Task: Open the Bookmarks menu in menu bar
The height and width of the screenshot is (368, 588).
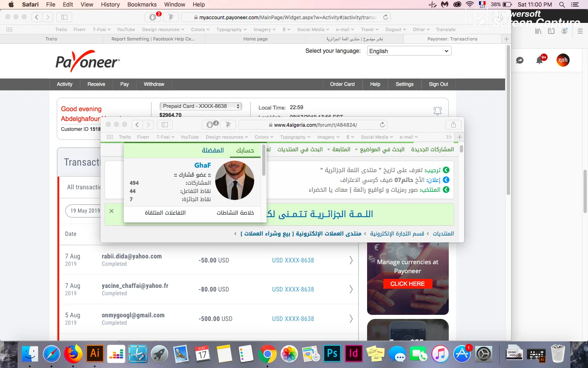Action: point(142,4)
